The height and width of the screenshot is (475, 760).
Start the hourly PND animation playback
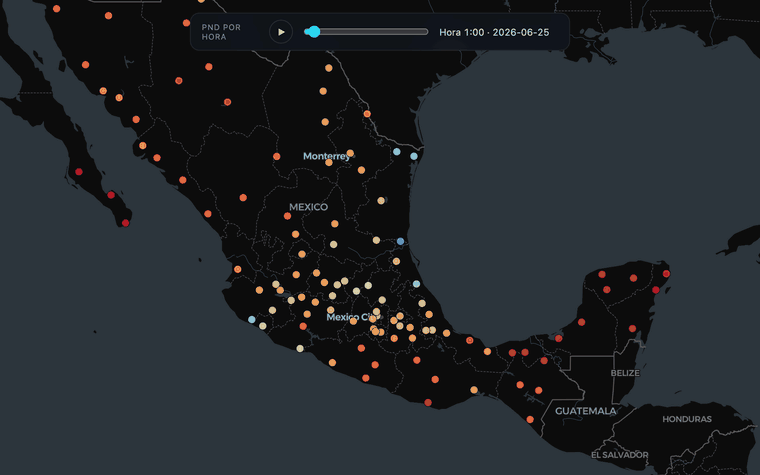coord(281,32)
